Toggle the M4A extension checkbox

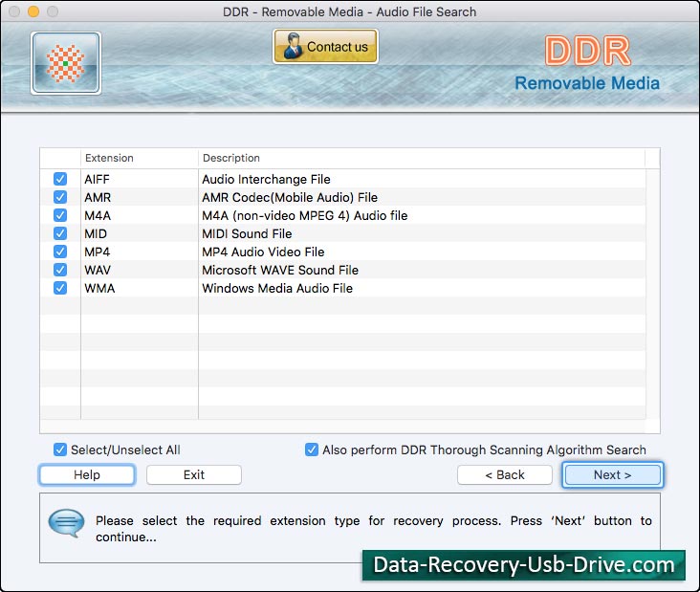(x=60, y=215)
